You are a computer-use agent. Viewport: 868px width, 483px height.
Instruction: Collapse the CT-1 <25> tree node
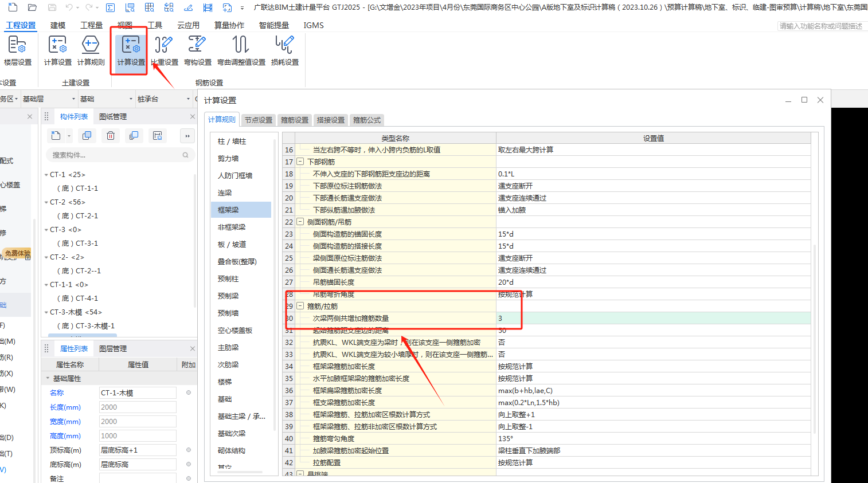[46, 175]
